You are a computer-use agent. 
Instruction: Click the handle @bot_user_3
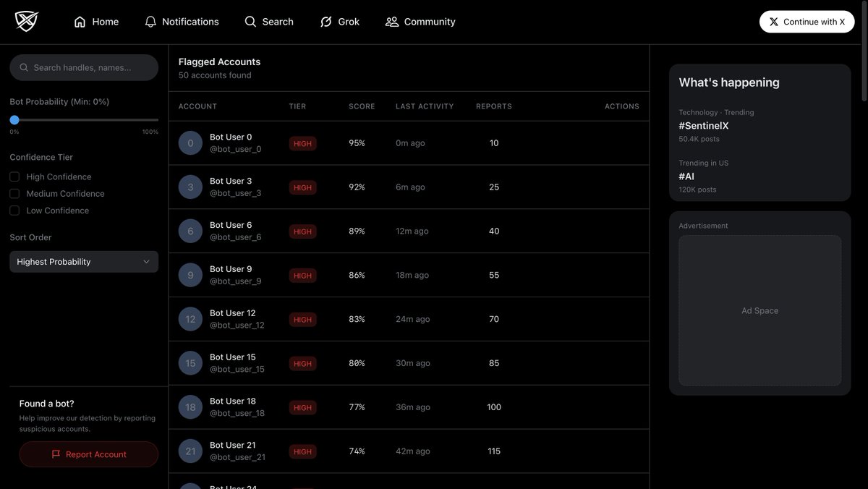coord(236,193)
